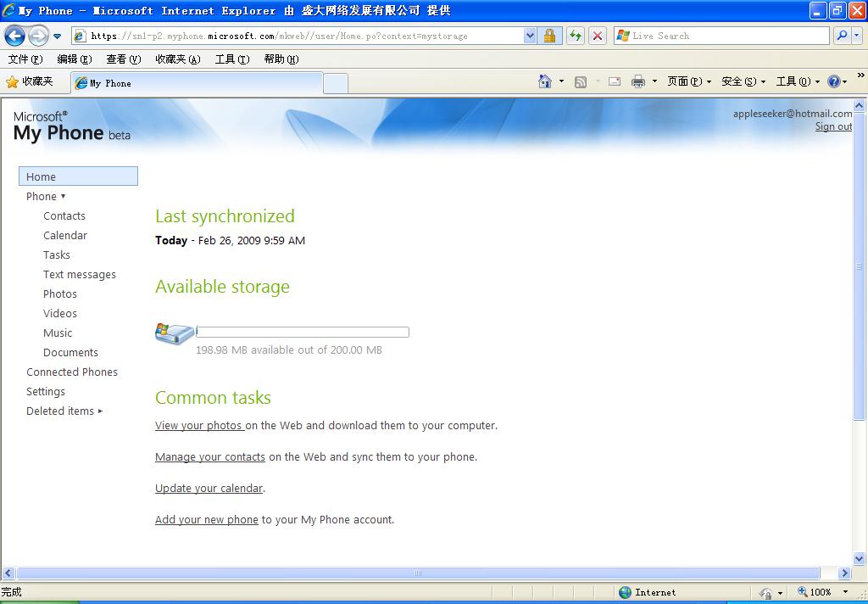The width and height of the screenshot is (868, 604).
Task: Click the RSS feeds icon
Action: tap(580, 82)
